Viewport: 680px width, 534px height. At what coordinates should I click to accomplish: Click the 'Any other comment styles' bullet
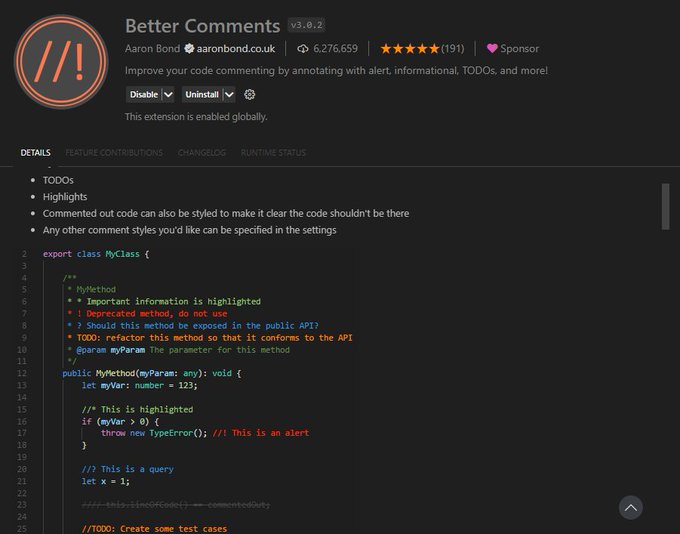tap(190, 230)
